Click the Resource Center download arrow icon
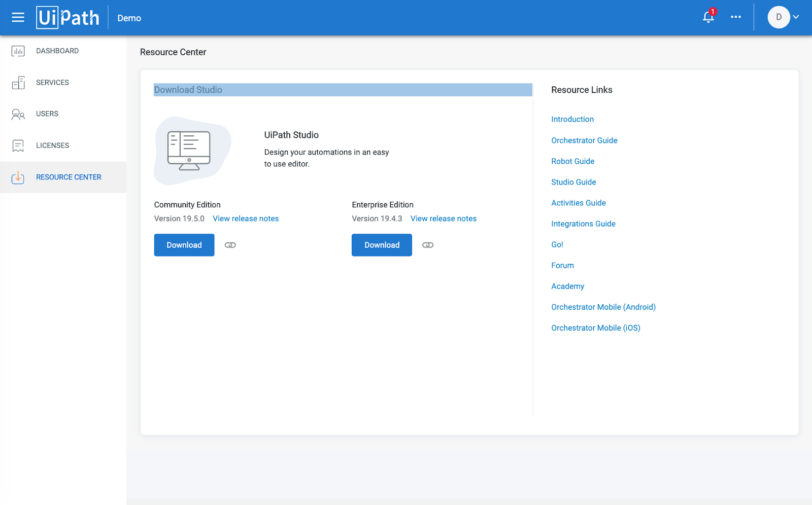The height and width of the screenshot is (505, 812). [18, 177]
